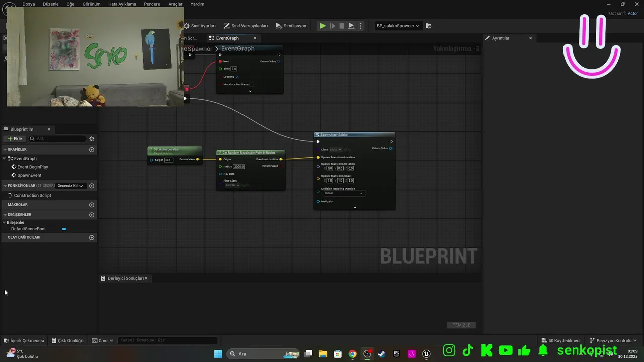
Task: Expand the SpawnActor Salako advanced pins arrow
Action: click(x=355, y=207)
